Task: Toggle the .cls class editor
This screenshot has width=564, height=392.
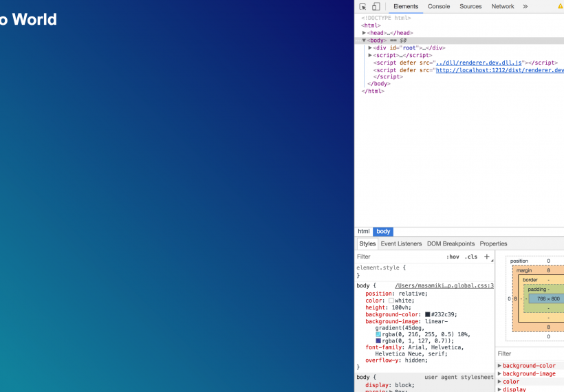Action: [470, 257]
